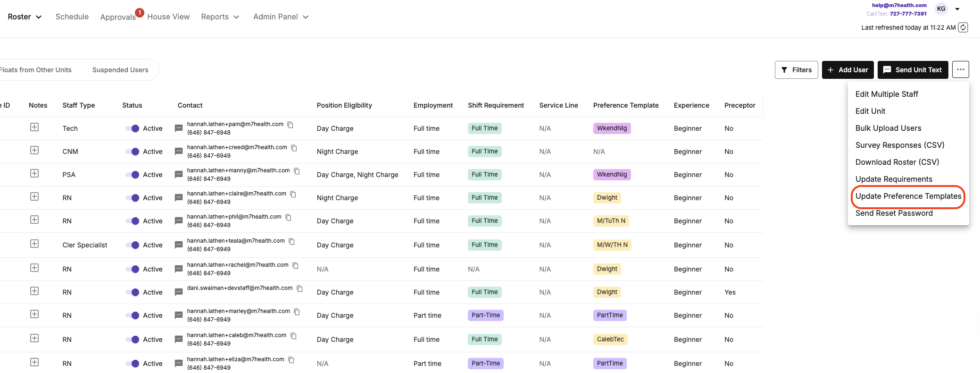Choose Download Roster (CSV) from menu
The image size is (980, 373).
click(897, 162)
